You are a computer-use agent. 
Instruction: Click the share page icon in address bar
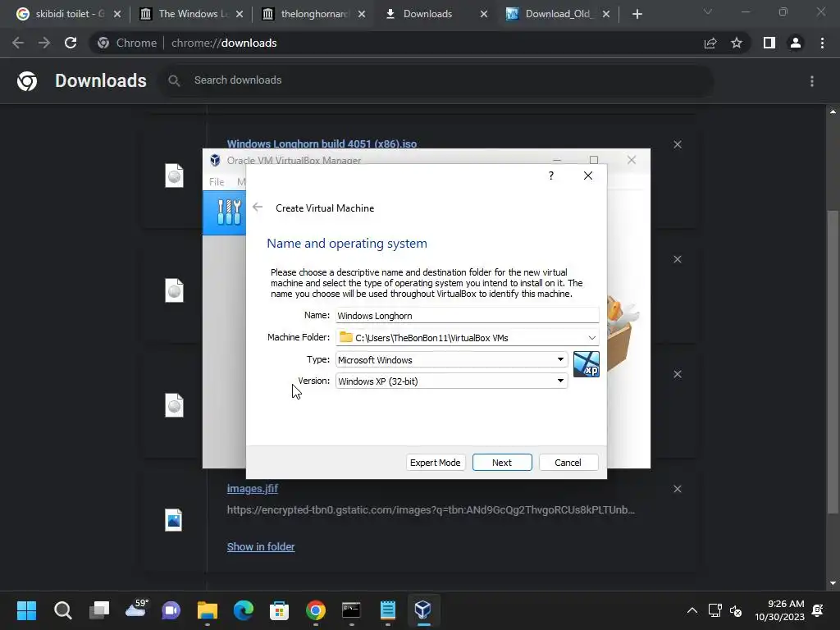point(710,43)
